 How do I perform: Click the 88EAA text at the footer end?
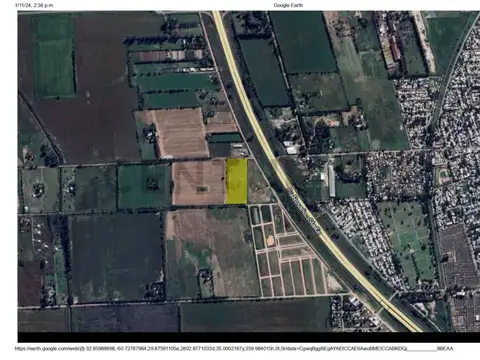[445, 349]
